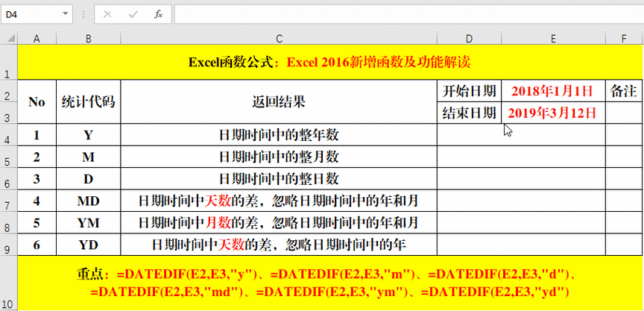Open the Insert Function fx dialog
Image resolution: width=644 pixels, height=311 pixels.
158,15
